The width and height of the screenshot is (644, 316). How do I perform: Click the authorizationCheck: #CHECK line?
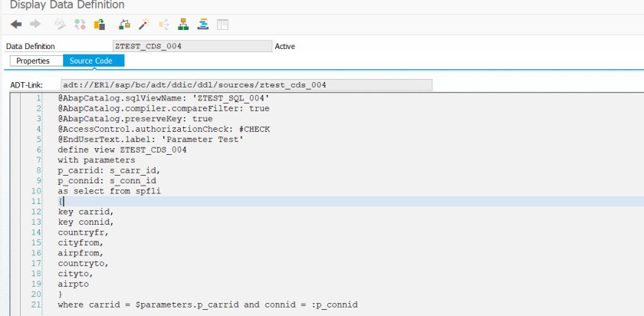163,129
